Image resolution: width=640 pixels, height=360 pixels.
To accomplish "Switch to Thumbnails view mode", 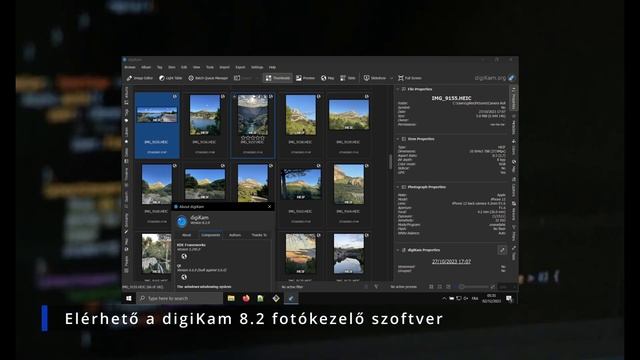I will [278, 78].
